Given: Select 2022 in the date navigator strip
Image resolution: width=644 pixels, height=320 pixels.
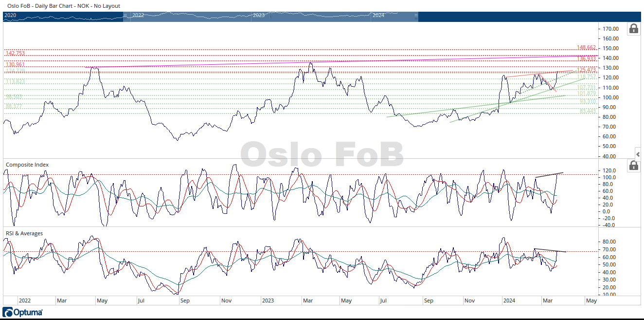Looking at the screenshot, I should click(x=138, y=16).
